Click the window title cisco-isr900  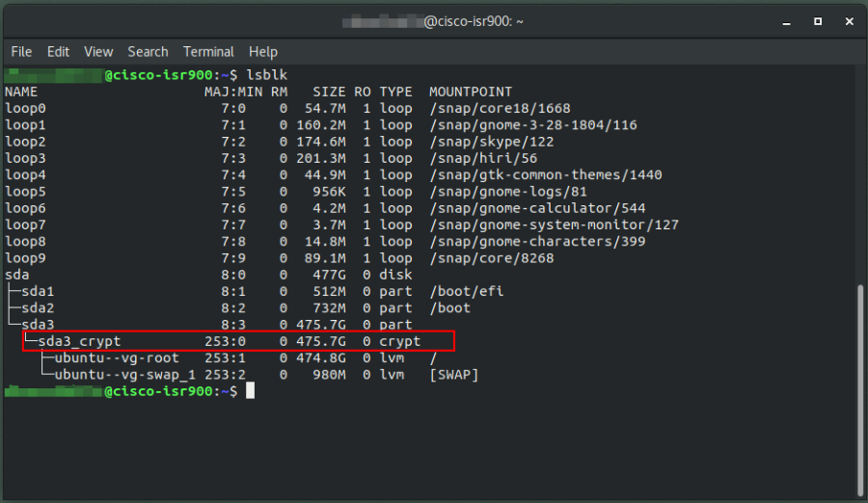click(x=474, y=21)
